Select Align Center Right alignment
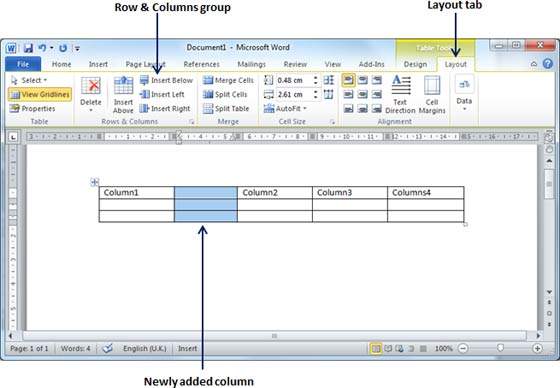 click(x=376, y=95)
